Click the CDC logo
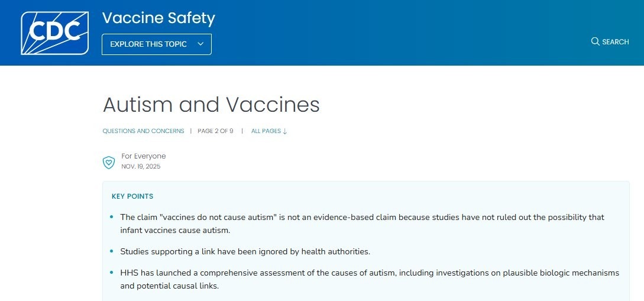The width and height of the screenshot is (644, 301). [54, 33]
